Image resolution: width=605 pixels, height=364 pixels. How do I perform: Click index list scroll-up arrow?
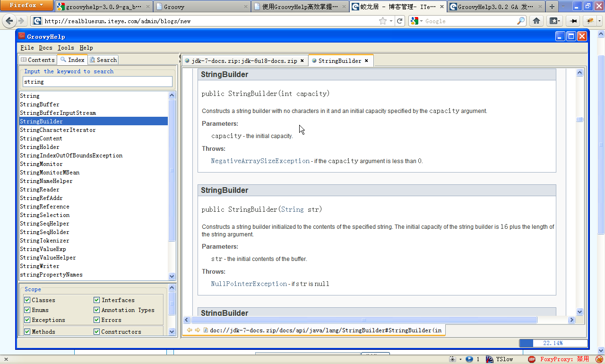click(x=172, y=95)
